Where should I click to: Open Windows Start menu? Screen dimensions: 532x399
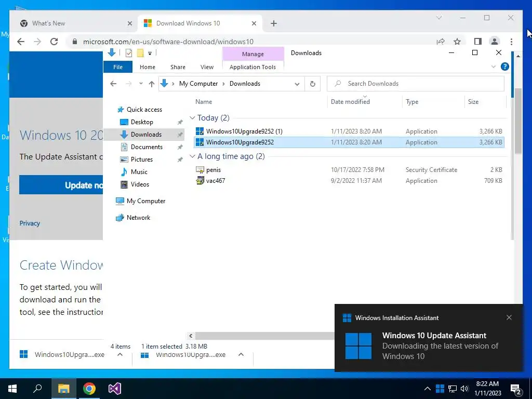12,389
